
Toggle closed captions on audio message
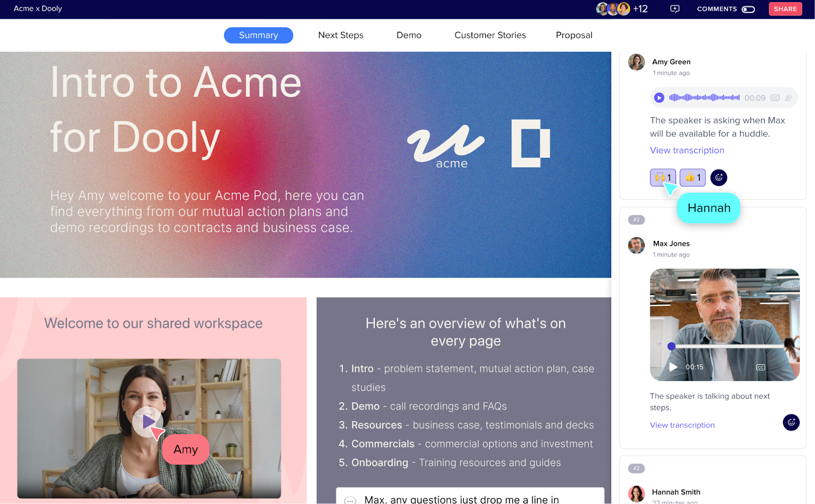pos(775,98)
